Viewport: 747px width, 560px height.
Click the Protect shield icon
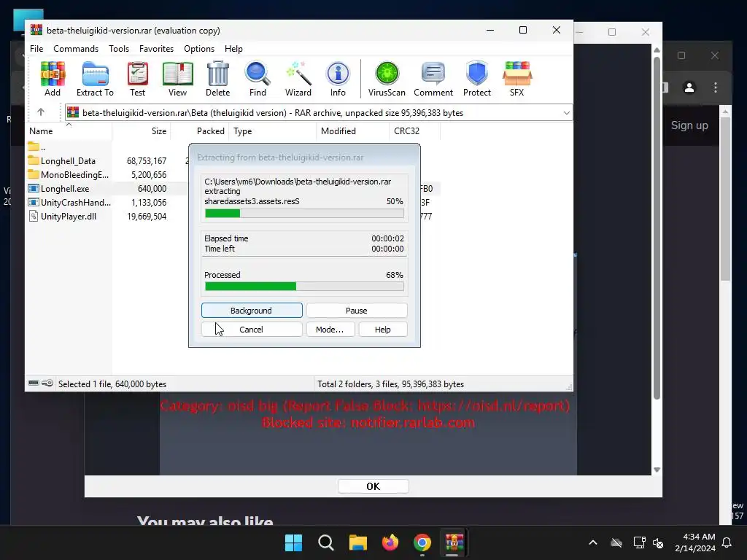coord(477,79)
